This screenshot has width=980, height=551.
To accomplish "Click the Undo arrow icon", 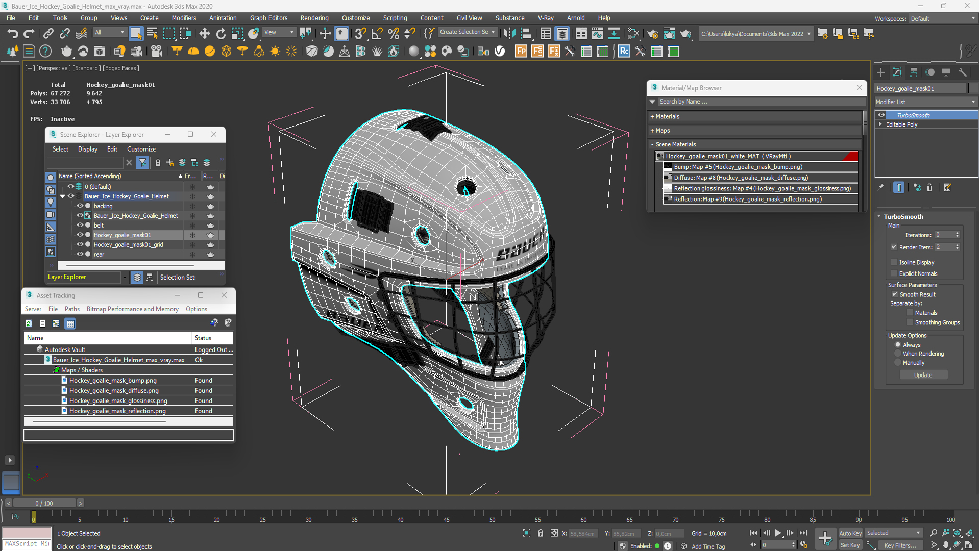I will click(x=12, y=34).
